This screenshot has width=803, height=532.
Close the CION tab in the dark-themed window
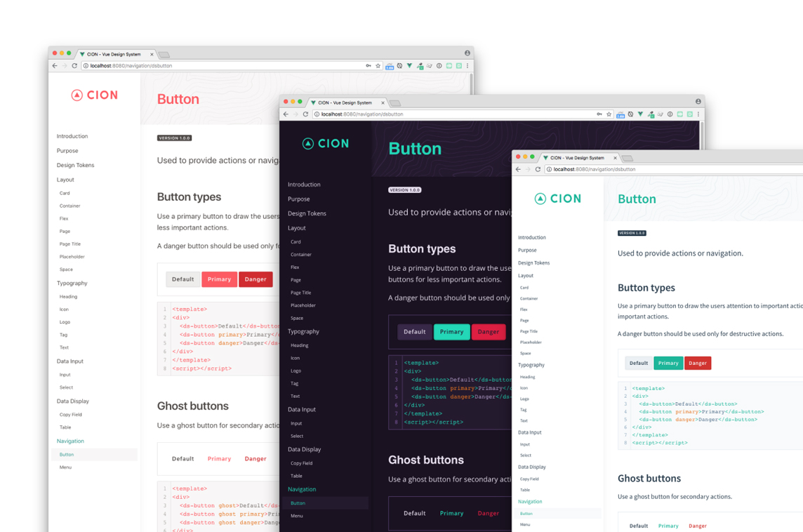383,103
